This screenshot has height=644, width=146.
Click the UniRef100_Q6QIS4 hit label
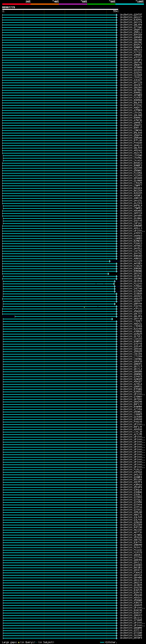click(131, 583)
